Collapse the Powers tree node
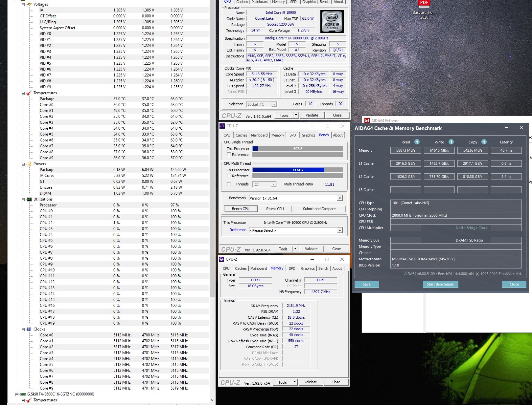This screenshot has height=405, width=532. coord(23,164)
